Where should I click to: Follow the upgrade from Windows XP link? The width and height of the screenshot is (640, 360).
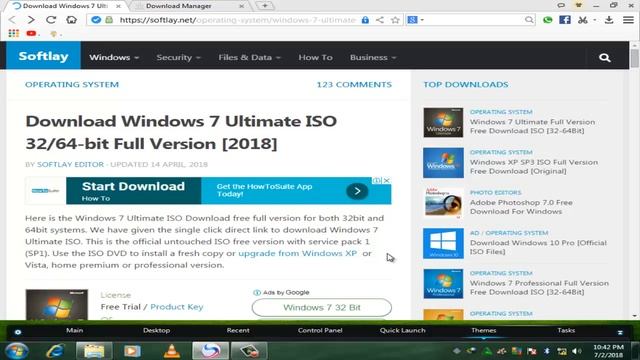(x=298, y=253)
